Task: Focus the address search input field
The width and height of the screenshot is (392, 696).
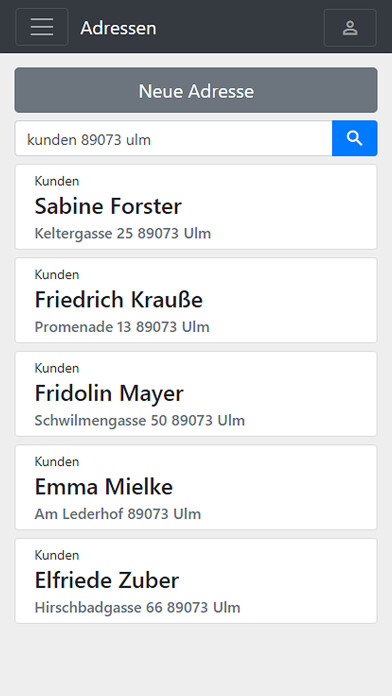Action: click(x=174, y=138)
